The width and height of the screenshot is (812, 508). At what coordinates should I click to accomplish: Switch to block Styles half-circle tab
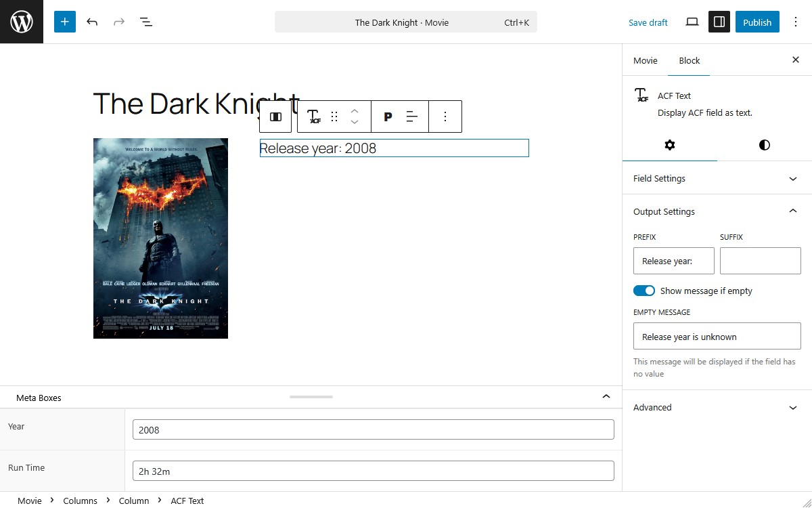764,145
